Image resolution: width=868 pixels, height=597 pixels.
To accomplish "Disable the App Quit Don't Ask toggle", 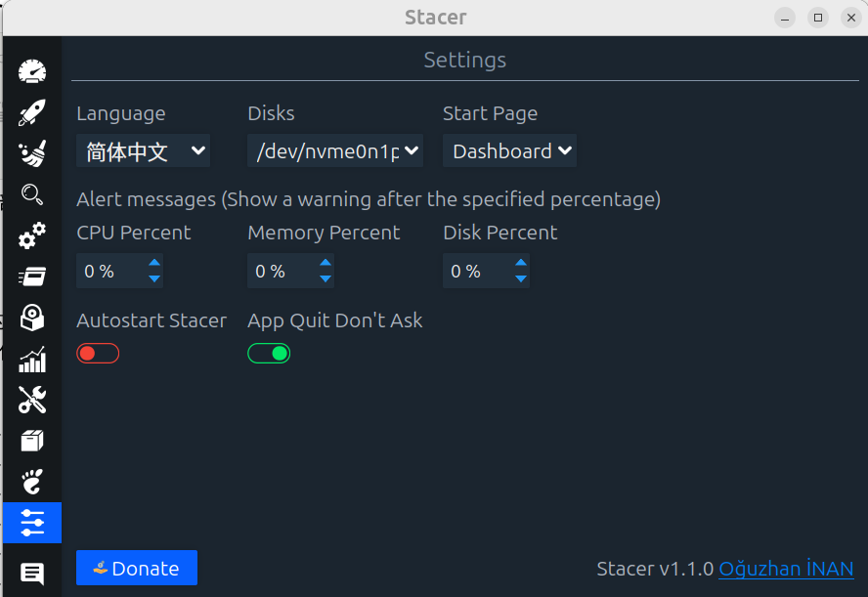I will tap(269, 354).
